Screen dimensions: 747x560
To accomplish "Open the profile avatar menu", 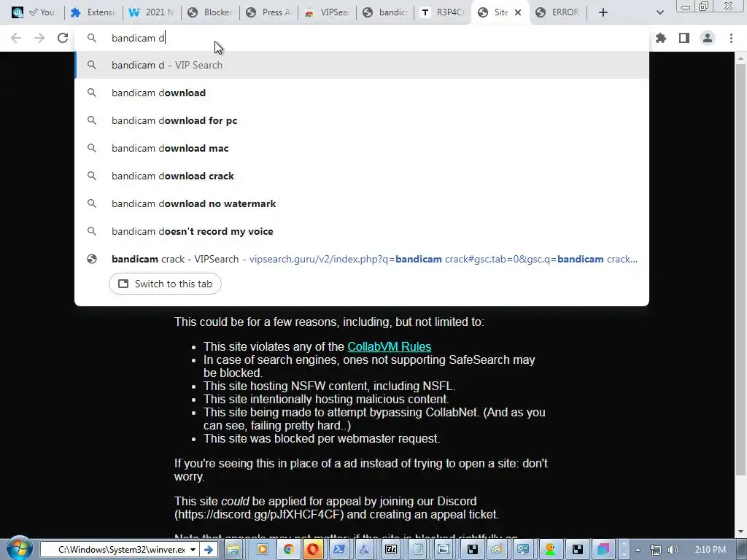I will point(708,38).
